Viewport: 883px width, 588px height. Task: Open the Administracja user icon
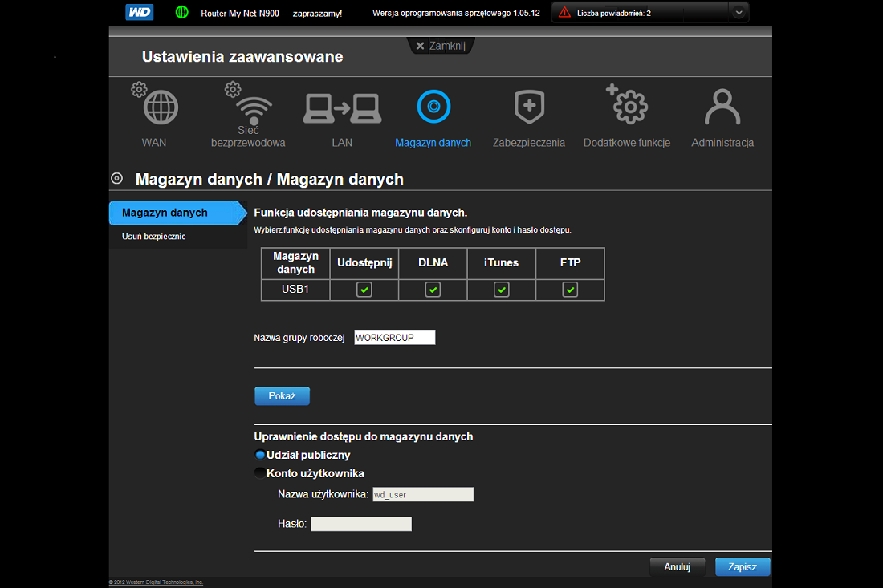coord(722,107)
